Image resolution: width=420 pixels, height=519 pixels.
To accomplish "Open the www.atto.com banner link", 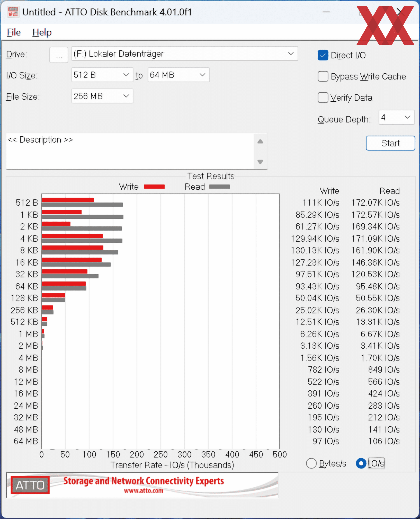I will tap(143, 491).
